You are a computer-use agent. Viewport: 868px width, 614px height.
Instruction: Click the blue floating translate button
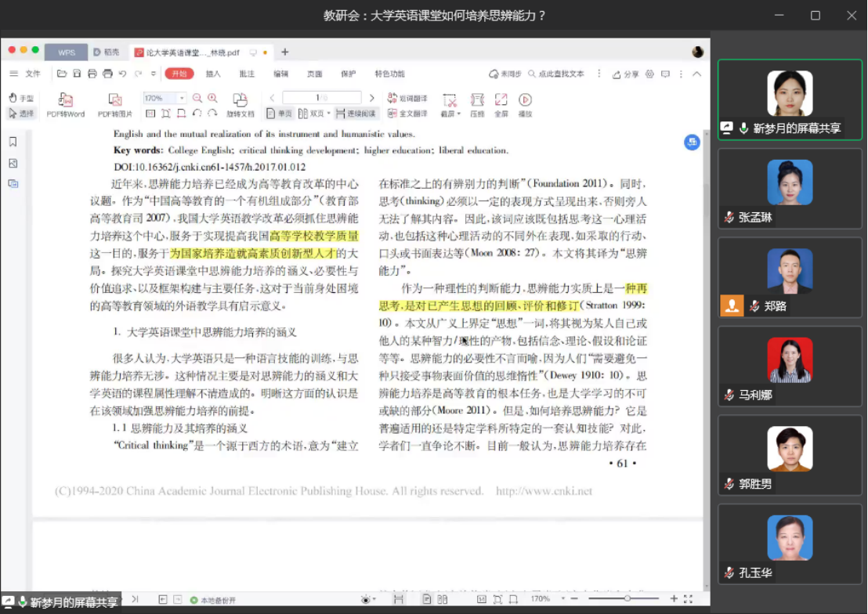point(692,143)
